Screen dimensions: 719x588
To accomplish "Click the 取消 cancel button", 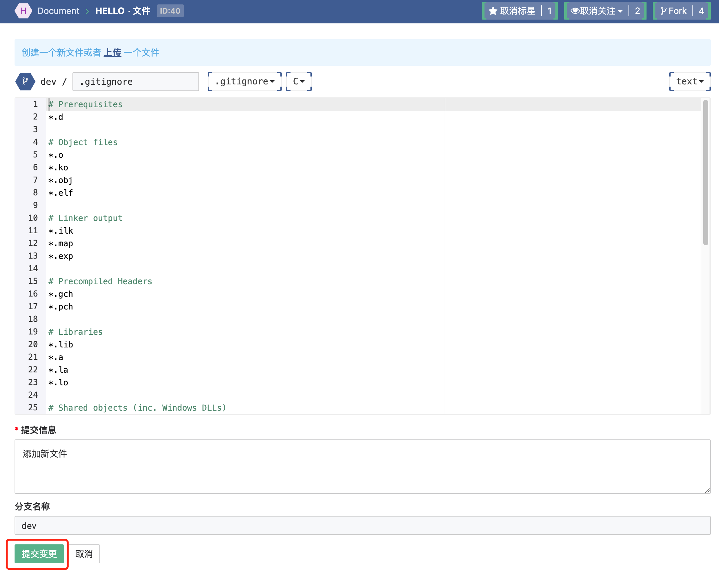I will (x=84, y=554).
